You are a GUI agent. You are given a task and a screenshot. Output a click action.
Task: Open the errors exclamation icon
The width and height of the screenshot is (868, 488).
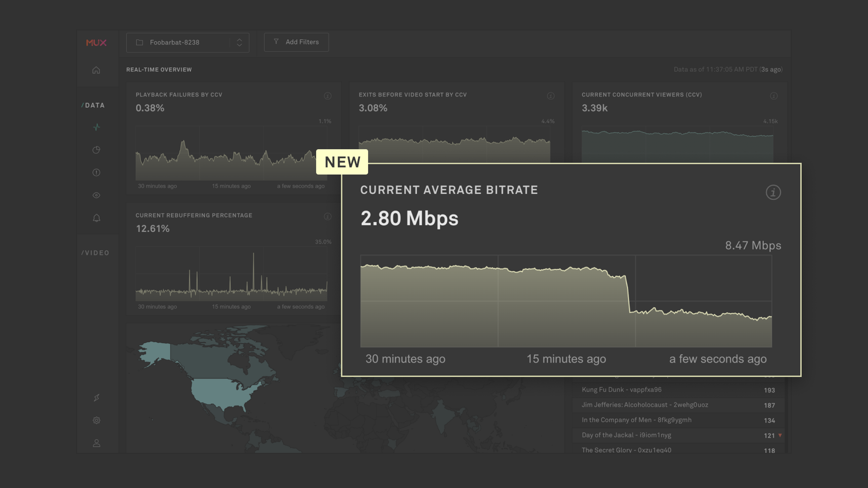click(96, 172)
